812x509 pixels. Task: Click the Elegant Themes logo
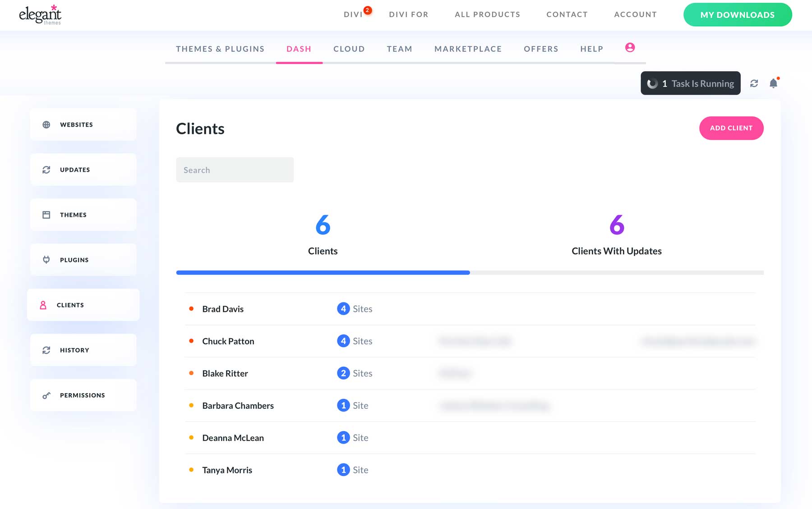pos(40,14)
